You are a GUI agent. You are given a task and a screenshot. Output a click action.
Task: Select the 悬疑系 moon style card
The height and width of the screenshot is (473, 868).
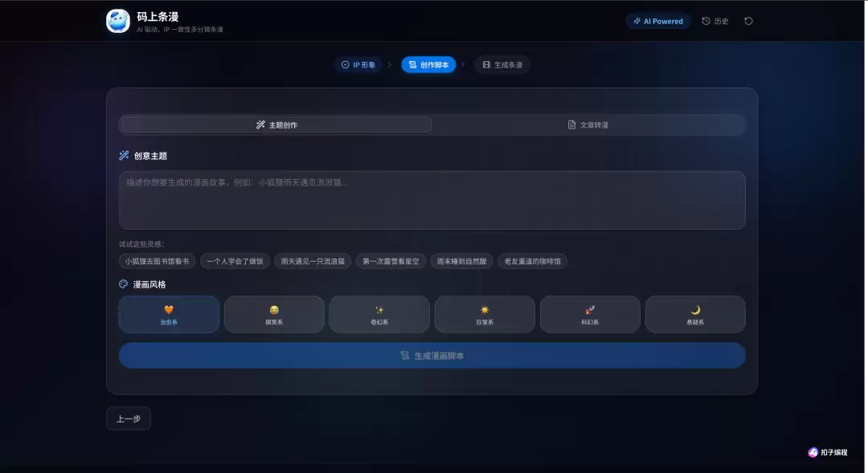click(695, 314)
